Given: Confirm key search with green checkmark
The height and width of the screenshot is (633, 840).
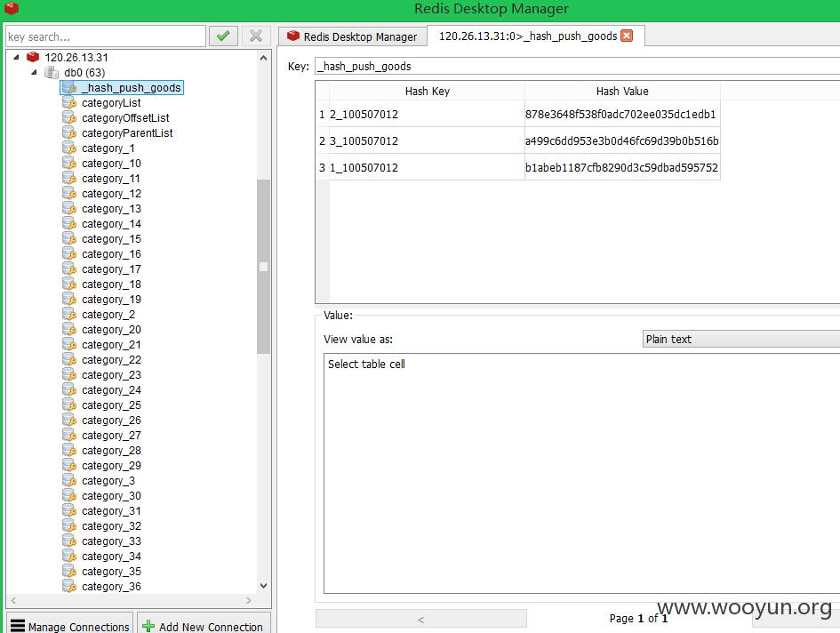Looking at the screenshot, I should click(223, 36).
